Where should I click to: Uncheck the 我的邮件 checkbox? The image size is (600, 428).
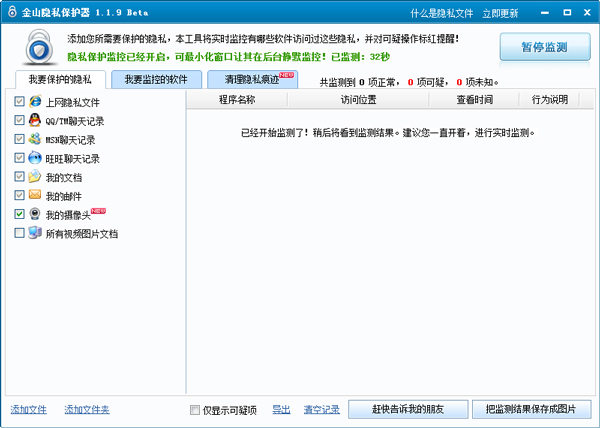[x=19, y=195]
